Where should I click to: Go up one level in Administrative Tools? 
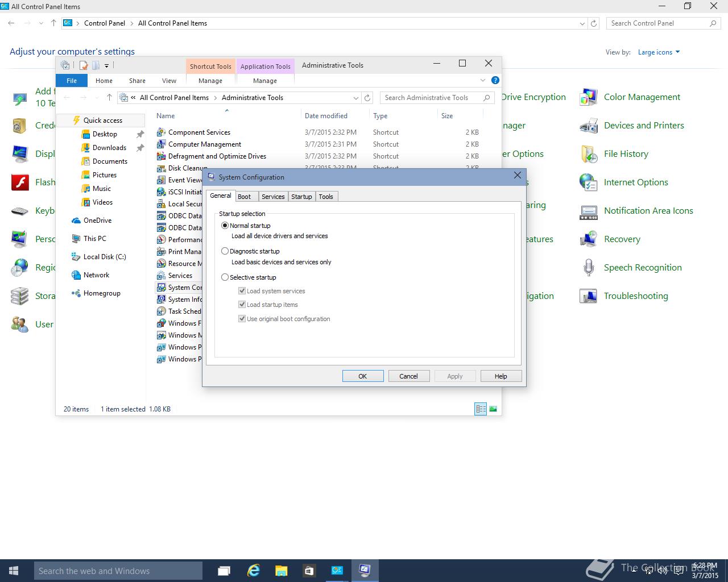click(x=109, y=98)
